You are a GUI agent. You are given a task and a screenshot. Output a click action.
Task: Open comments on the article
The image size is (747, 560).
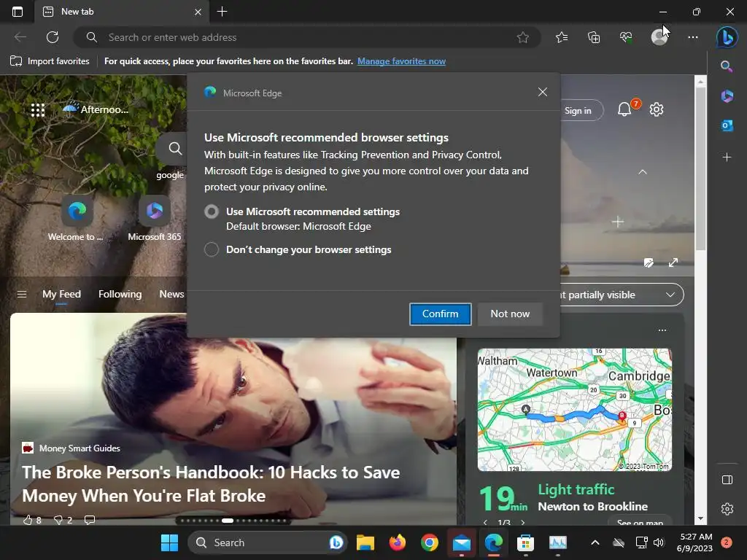tap(89, 519)
